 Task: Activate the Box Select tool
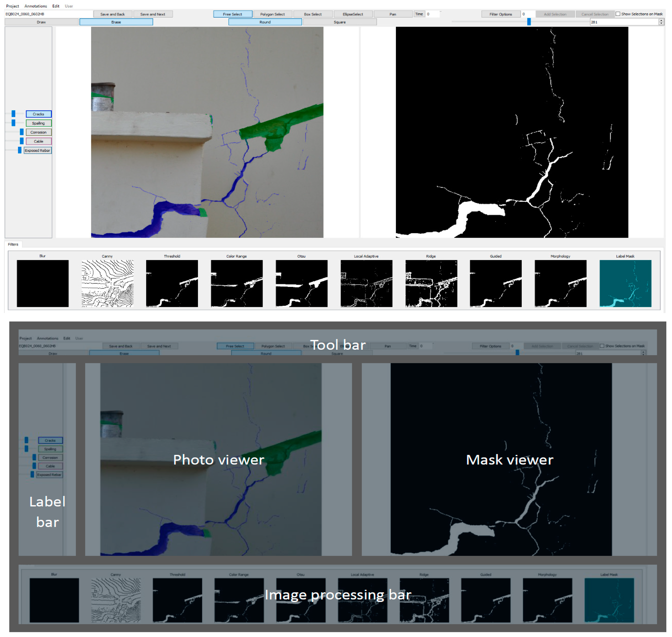(x=313, y=14)
